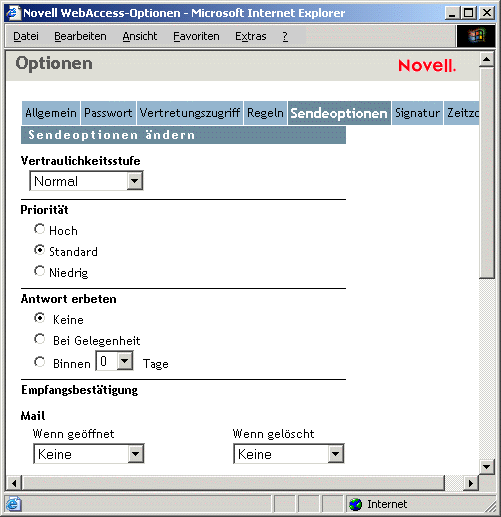Click the Internet zone globe icon
Image resolution: width=501 pixels, height=517 pixels.
(x=356, y=504)
